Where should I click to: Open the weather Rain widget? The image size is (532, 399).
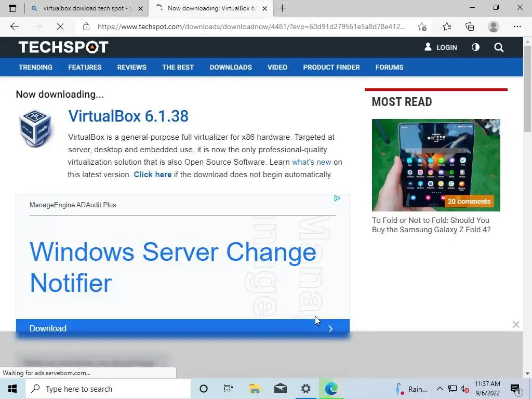click(x=412, y=389)
